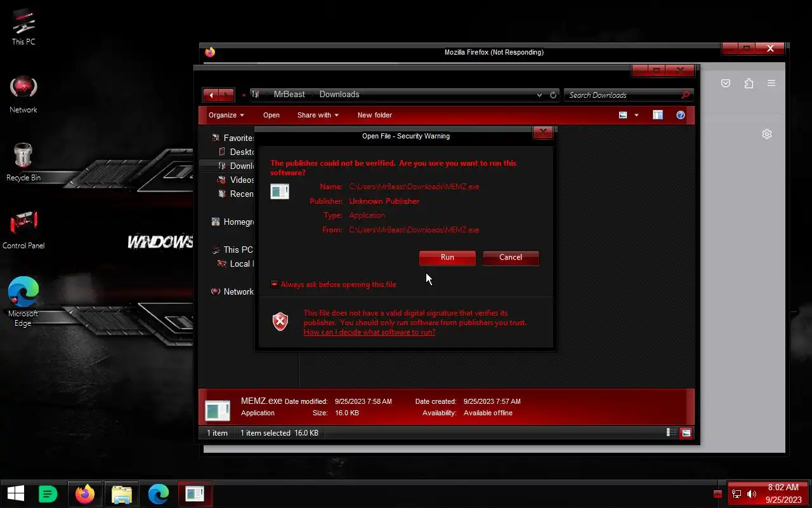Close the Security Warning dialog
The width and height of the screenshot is (812, 508).
coord(542,132)
